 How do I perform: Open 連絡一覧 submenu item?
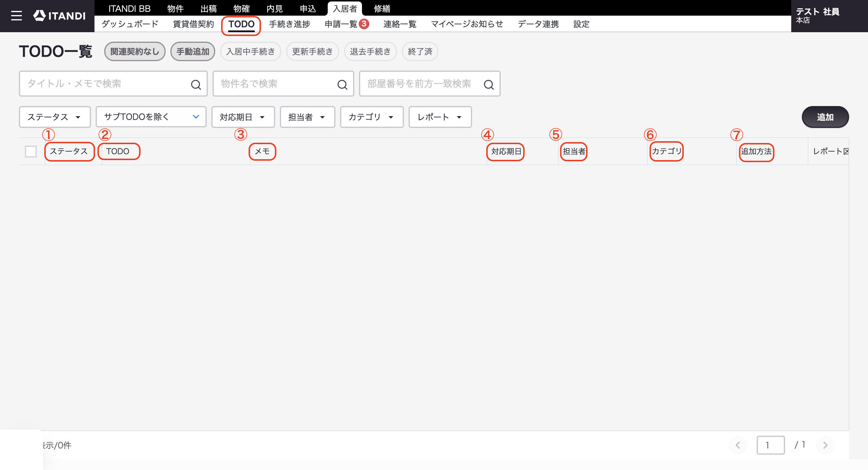[400, 24]
